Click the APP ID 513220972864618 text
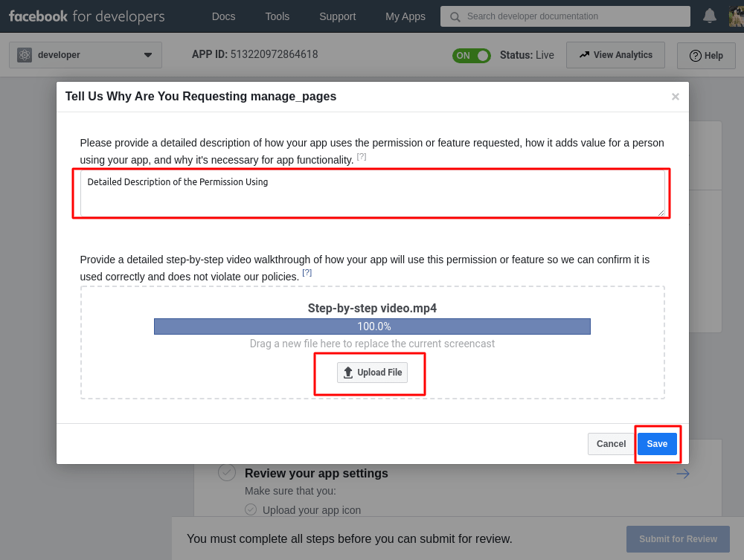The height and width of the screenshot is (560, 744). pos(254,54)
